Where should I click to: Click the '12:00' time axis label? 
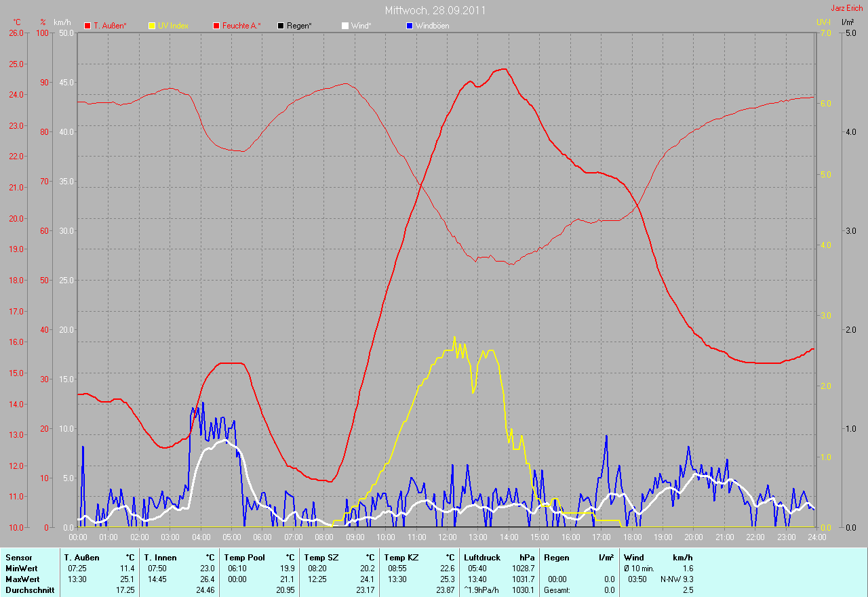[x=447, y=537]
